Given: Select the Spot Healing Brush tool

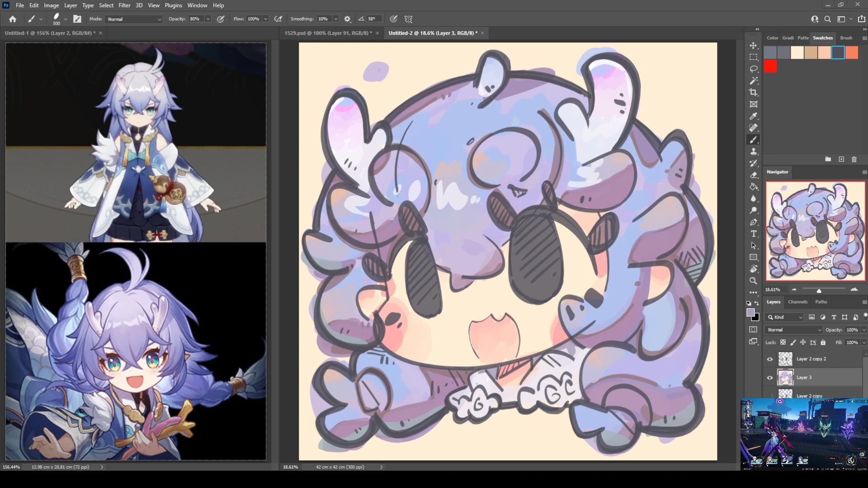Looking at the screenshot, I should (x=753, y=128).
